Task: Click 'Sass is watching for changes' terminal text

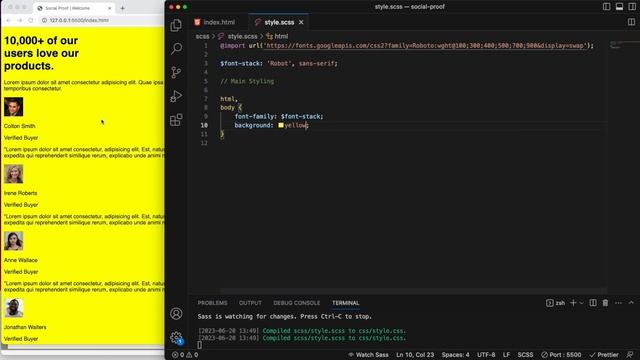Action: [284, 316]
